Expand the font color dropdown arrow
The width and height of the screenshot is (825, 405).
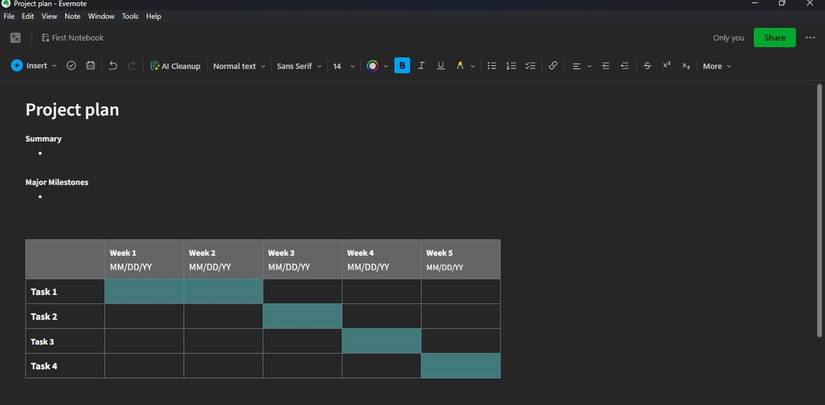tap(386, 66)
